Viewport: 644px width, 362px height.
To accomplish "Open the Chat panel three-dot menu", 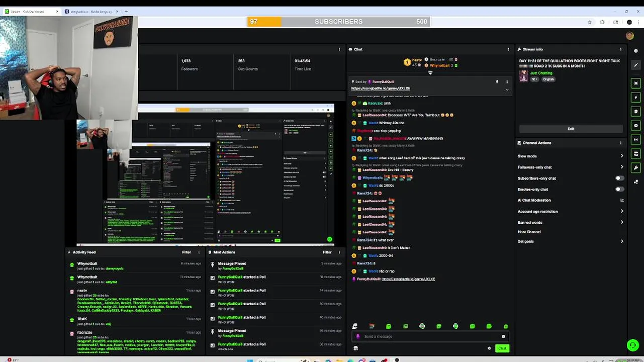I will click(x=508, y=49).
